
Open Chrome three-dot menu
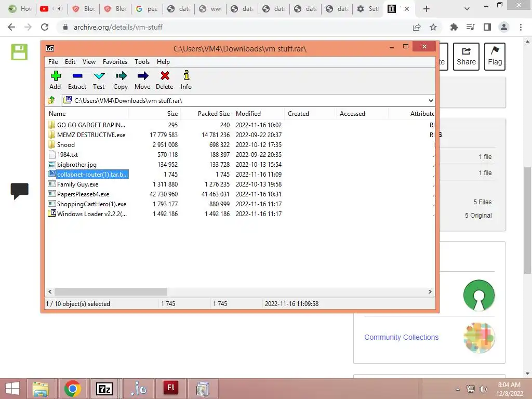(521, 27)
